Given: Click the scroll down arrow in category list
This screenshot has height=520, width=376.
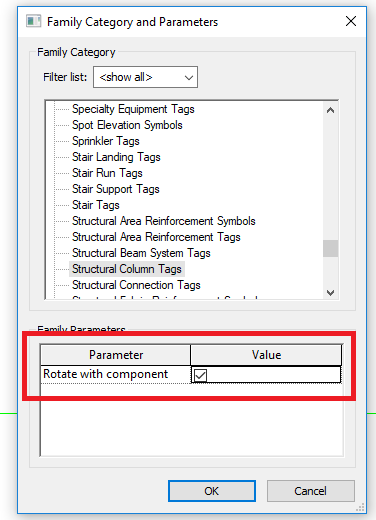Looking at the screenshot, I should (x=330, y=293).
